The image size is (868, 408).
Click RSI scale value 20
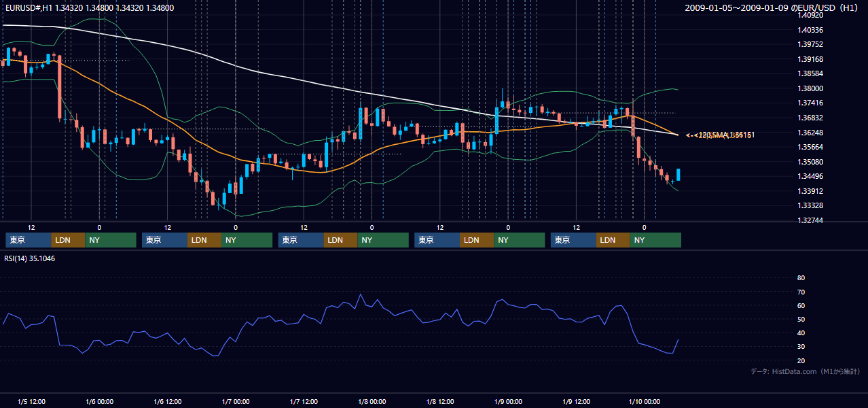tap(801, 360)
